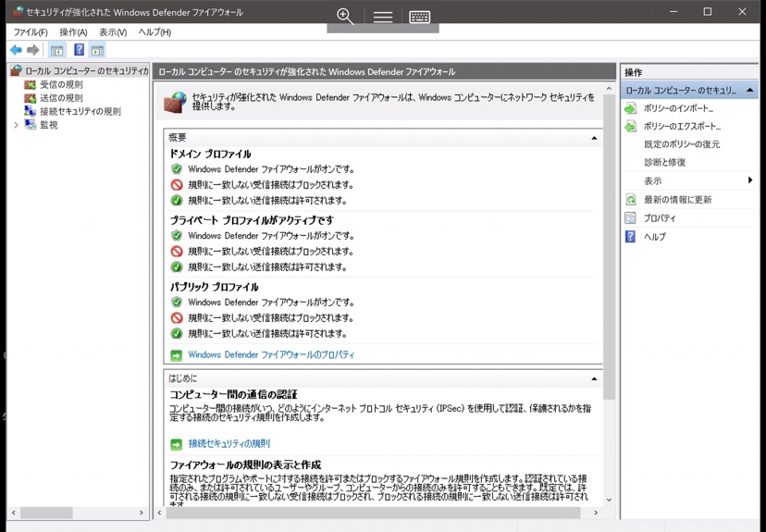Screen dimensions: 766x532
Task: Open the 操作(A) menu
Action: (x=73, y=32)
